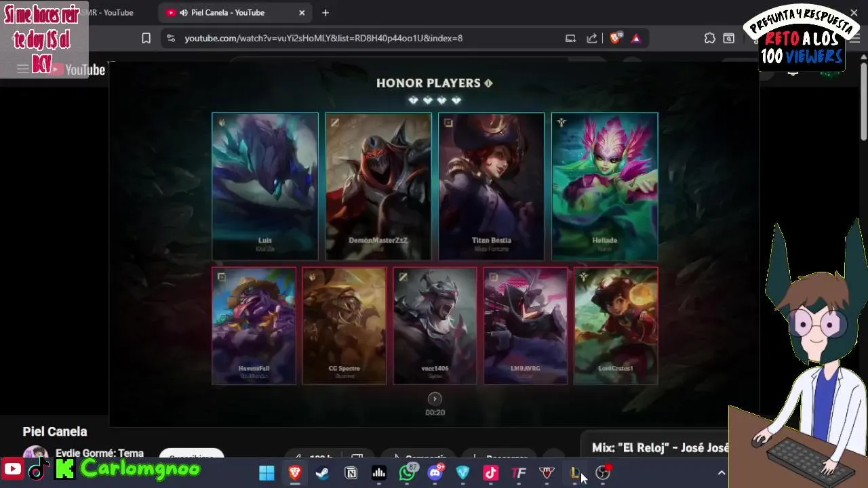
Task: Switch to League of Legends in taskbar
Action: [x=575, y=473]
